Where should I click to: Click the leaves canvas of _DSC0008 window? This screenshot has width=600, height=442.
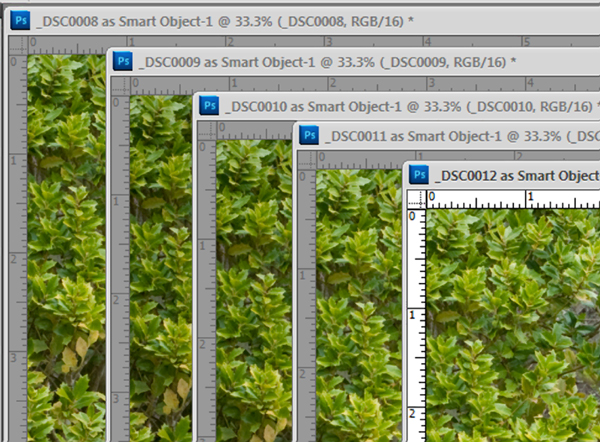[x=66, y=248]
